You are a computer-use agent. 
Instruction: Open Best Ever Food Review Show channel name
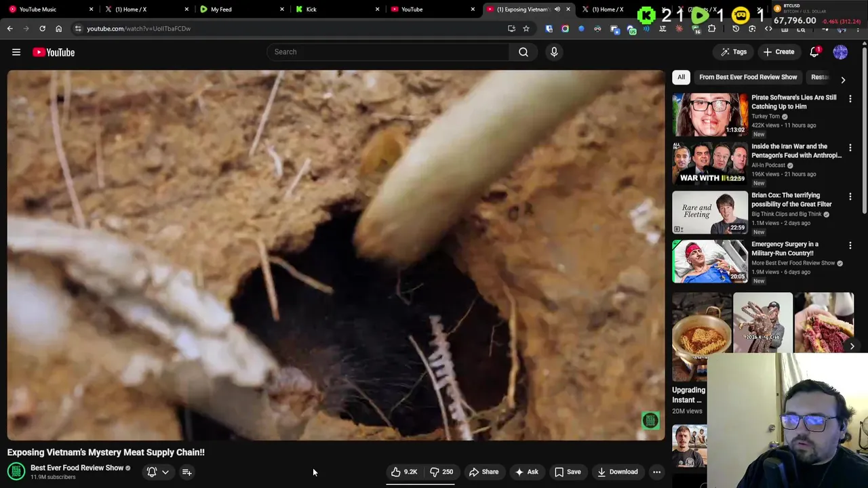77,468
